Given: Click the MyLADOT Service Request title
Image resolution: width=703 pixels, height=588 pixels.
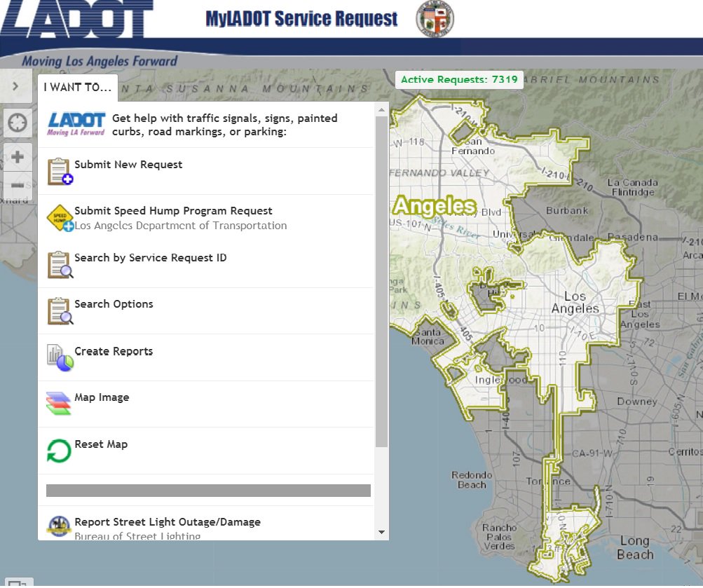Looking at the screenshot, I should [301, 19].
